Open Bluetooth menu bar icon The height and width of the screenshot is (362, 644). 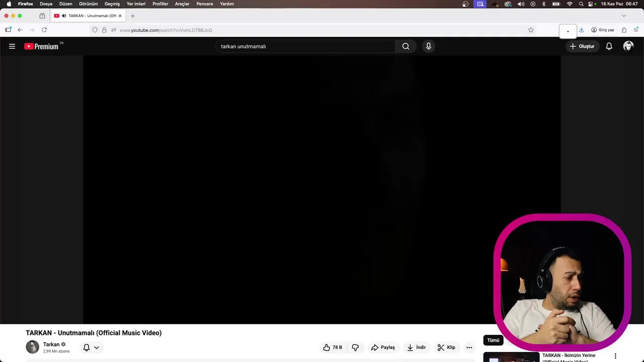pyautogui.click(x=544, y=4)
